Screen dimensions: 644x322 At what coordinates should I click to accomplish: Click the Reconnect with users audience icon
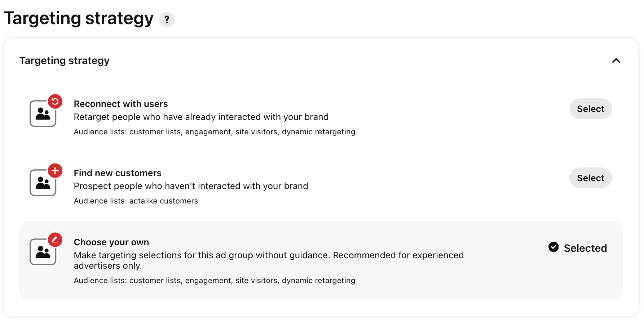pos(43,113)
